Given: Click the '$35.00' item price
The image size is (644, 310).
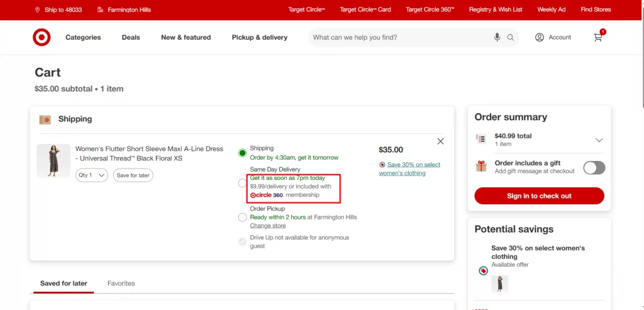Looking at the screenshot, I should click(391, 150).
